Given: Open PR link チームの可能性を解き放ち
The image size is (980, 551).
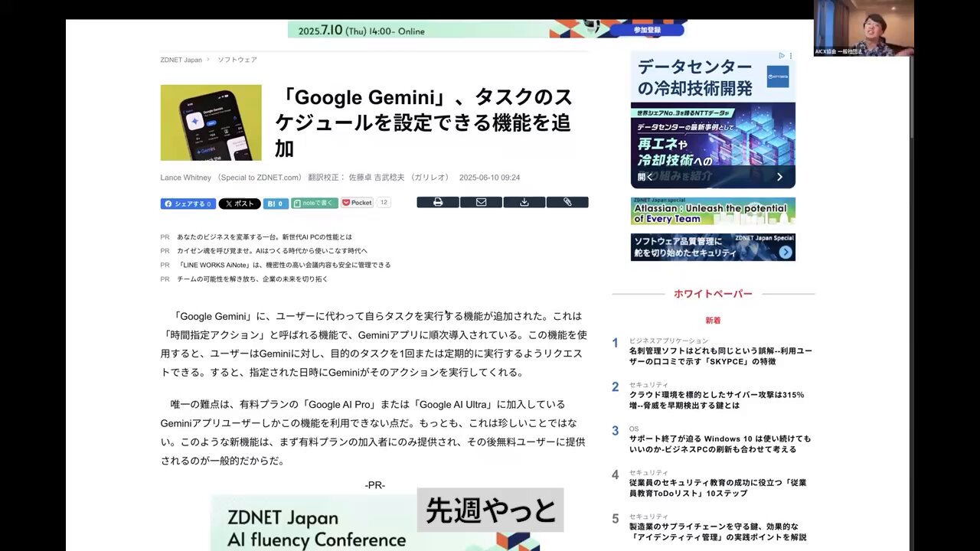Looking at the screenshot, I should (x=253, y=279).
